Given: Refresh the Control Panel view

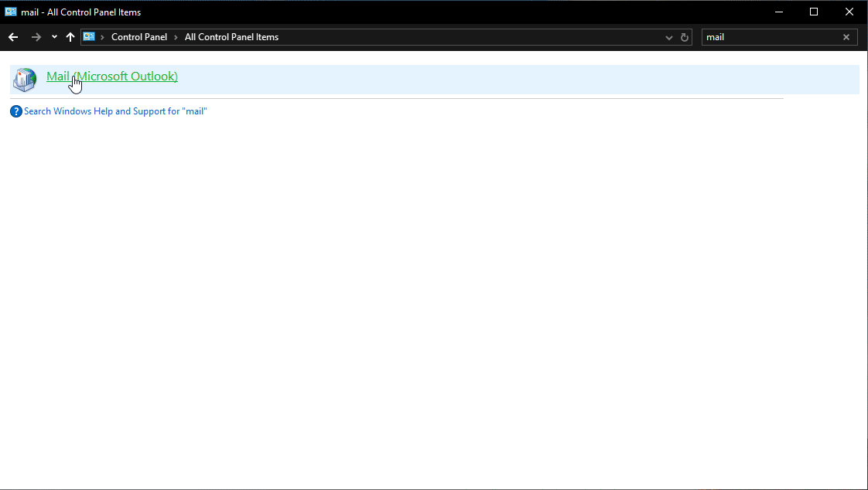Looking at the screenshot, I should coord(684,38).
